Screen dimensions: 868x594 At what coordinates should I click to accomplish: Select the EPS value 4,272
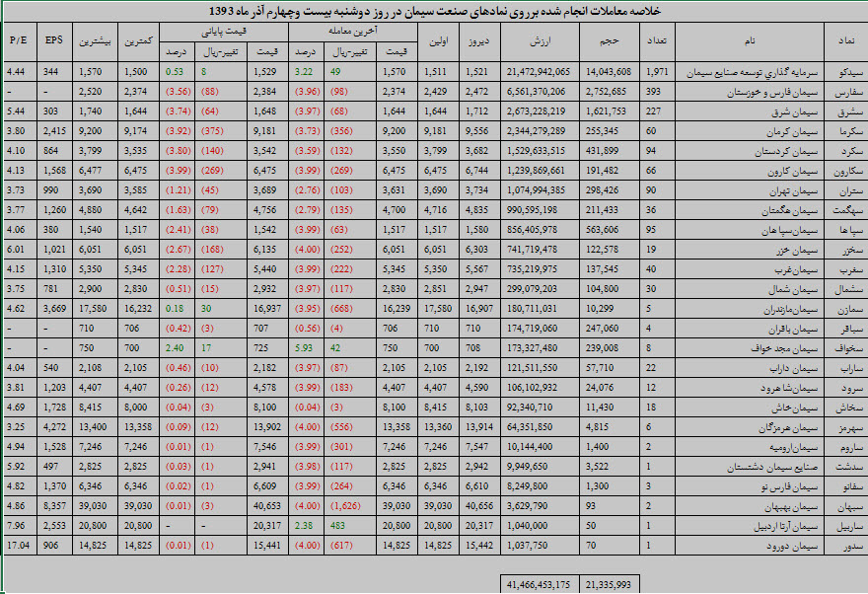[54, 427]
